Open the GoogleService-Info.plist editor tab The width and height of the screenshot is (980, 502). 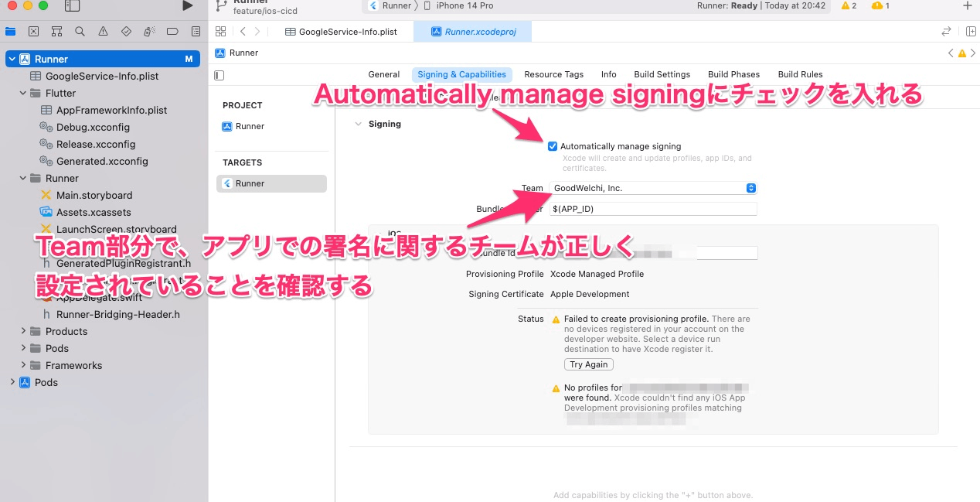(341, 32)
